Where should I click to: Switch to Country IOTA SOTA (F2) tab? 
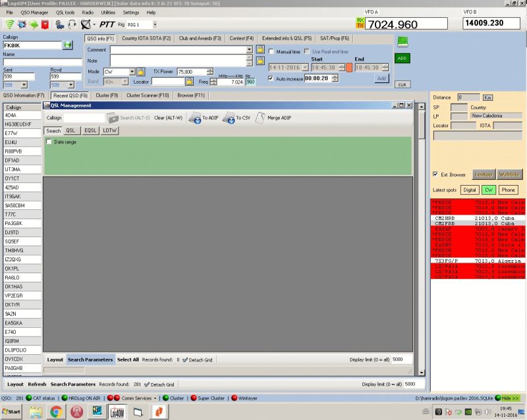(146, 39)
